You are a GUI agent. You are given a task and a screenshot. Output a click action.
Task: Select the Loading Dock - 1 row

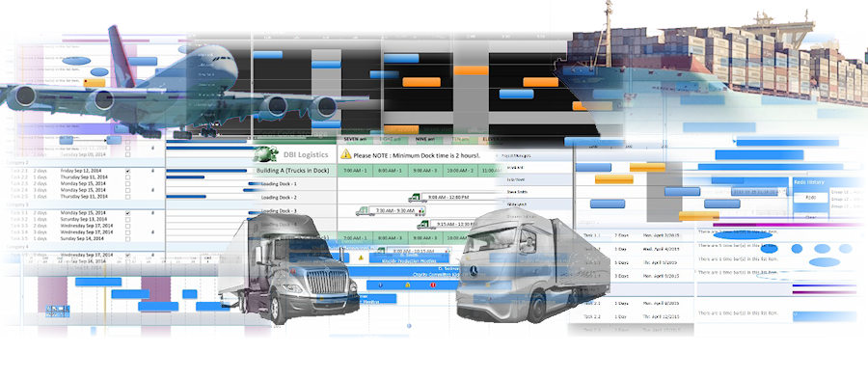[x=295, y=183]
